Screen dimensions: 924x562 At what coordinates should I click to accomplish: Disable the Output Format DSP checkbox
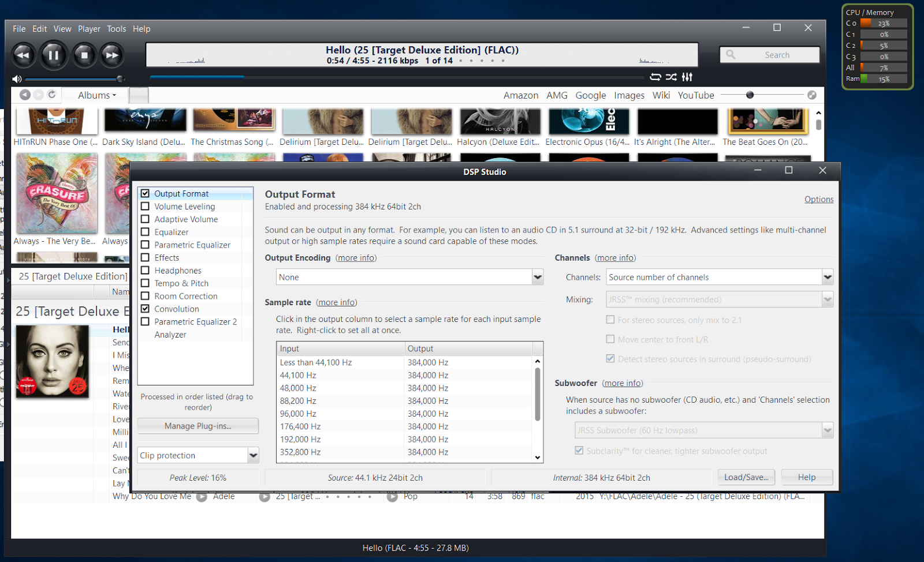tap(145, 194)
